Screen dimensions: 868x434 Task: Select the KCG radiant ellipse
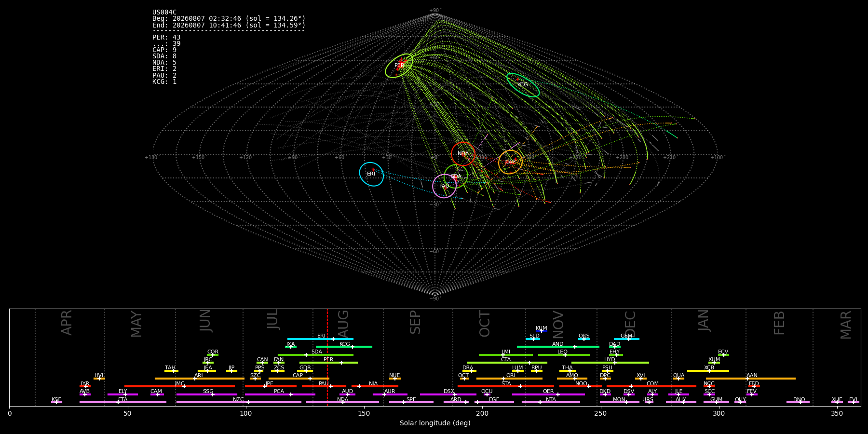523,85
